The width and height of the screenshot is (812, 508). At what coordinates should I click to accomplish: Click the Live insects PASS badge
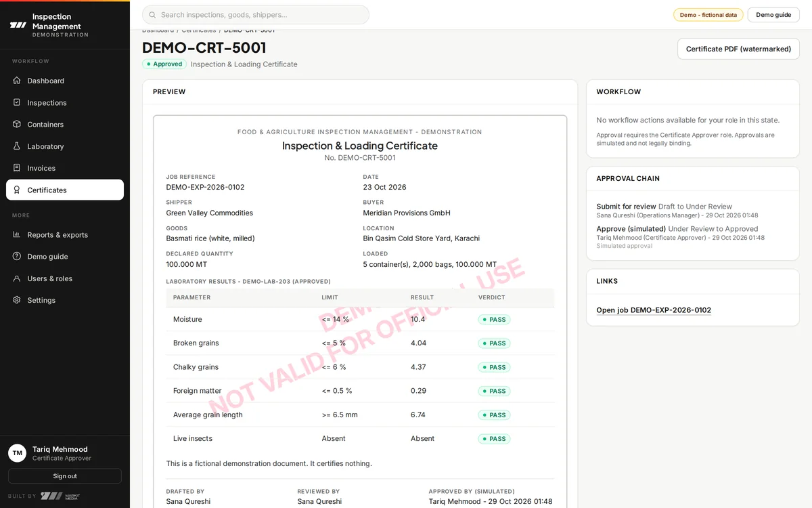[493, 439]
